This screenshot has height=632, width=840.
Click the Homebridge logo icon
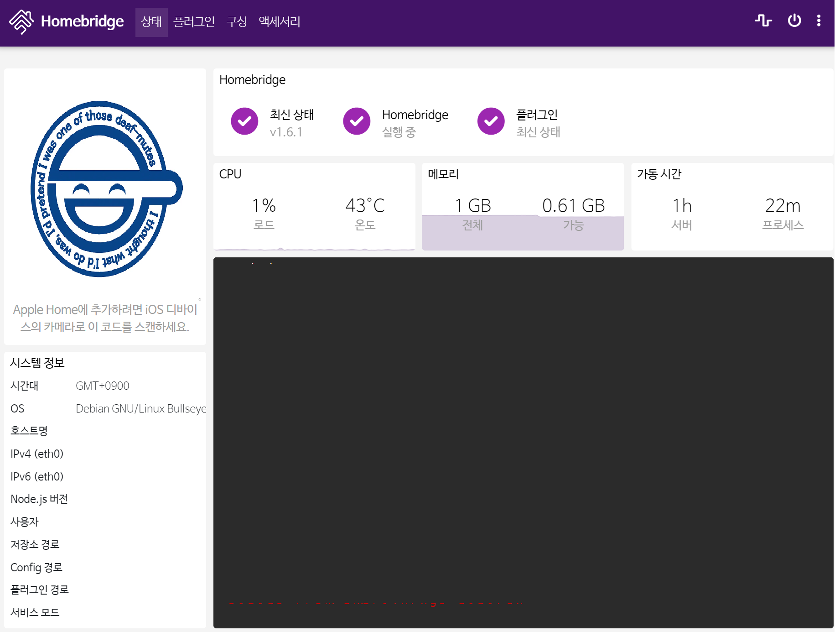pyautogui.click(x=21, y=21)
